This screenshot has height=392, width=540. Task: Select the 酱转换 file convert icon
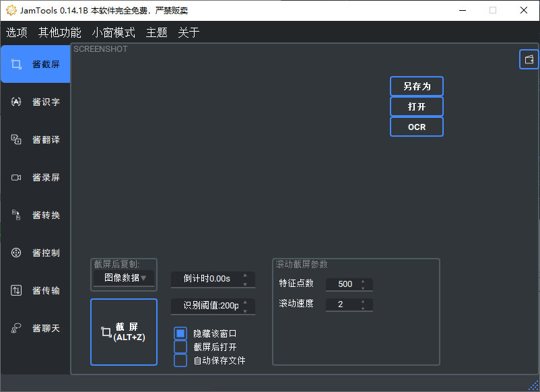pos(16,215)
